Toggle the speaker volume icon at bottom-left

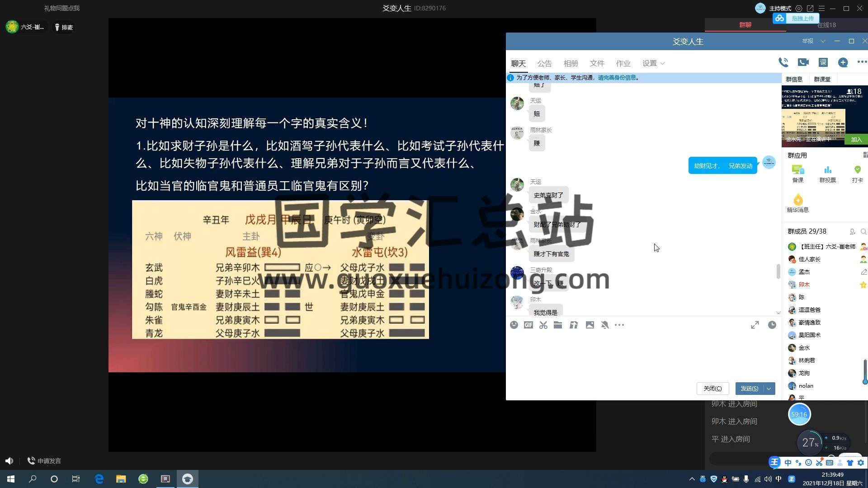click(x=9, y=461)
